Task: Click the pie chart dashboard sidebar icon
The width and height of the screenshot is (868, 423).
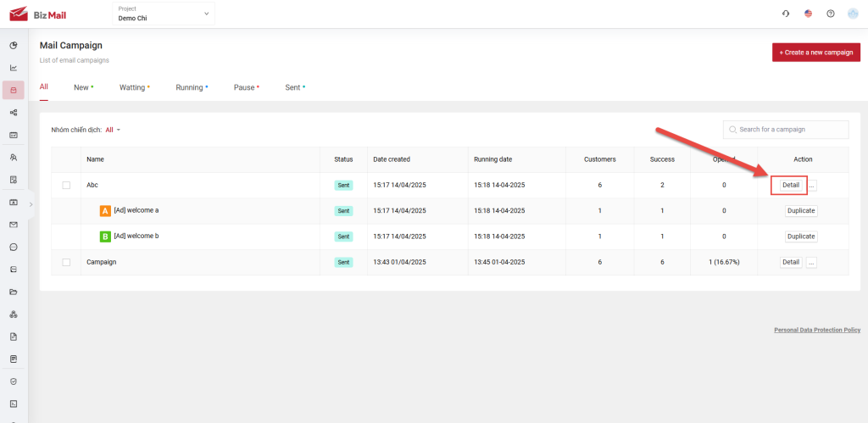Action: 14,45
